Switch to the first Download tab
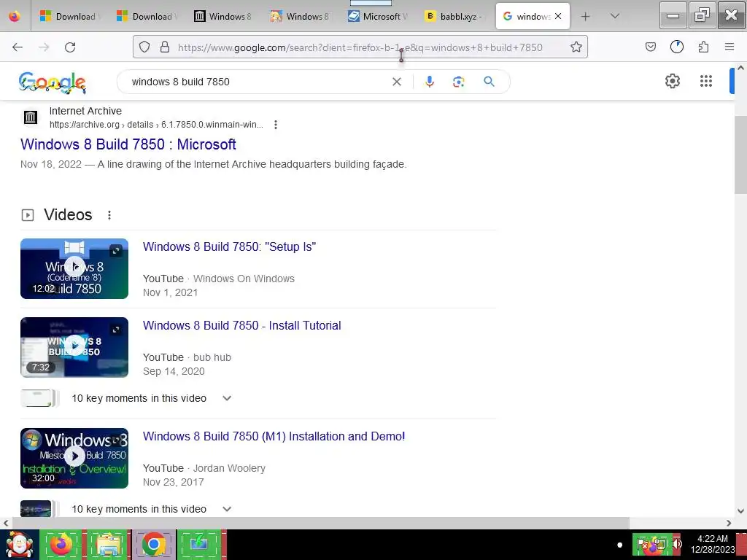The width and height of the screenshot is (747, 560). click(71, 17)
